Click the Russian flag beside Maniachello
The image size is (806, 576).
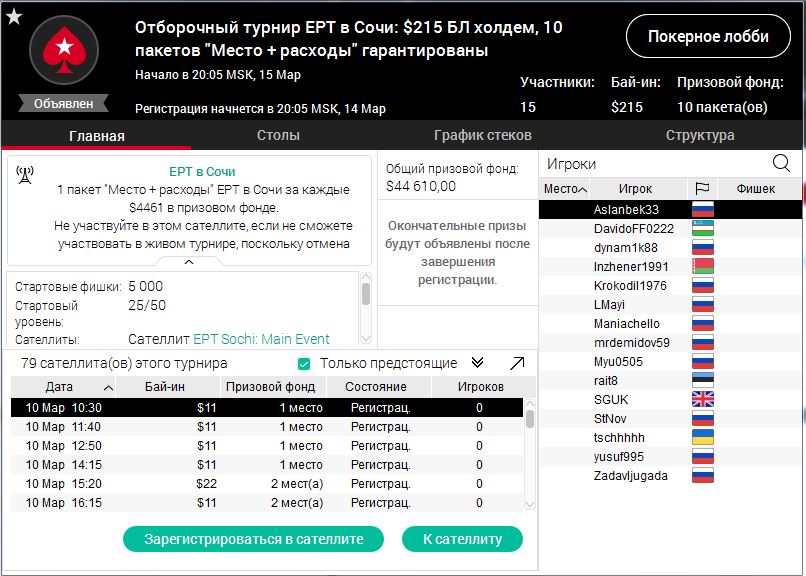pyautogui.click(x=703, y=323)
